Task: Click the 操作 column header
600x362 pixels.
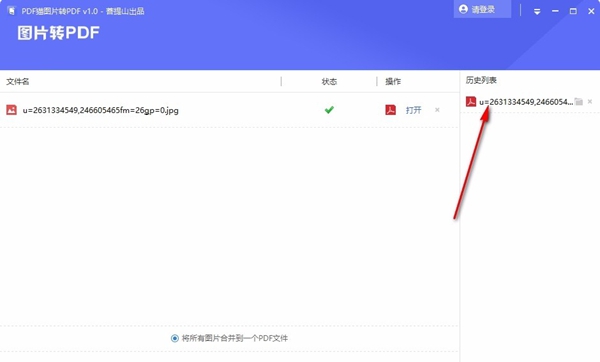Action: tap(393, 81)
